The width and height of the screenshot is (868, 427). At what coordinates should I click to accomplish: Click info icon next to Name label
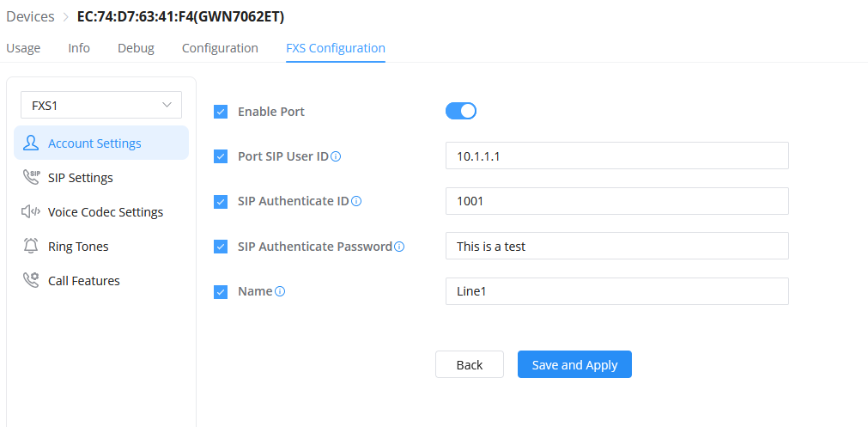click(x=280, y=292)
